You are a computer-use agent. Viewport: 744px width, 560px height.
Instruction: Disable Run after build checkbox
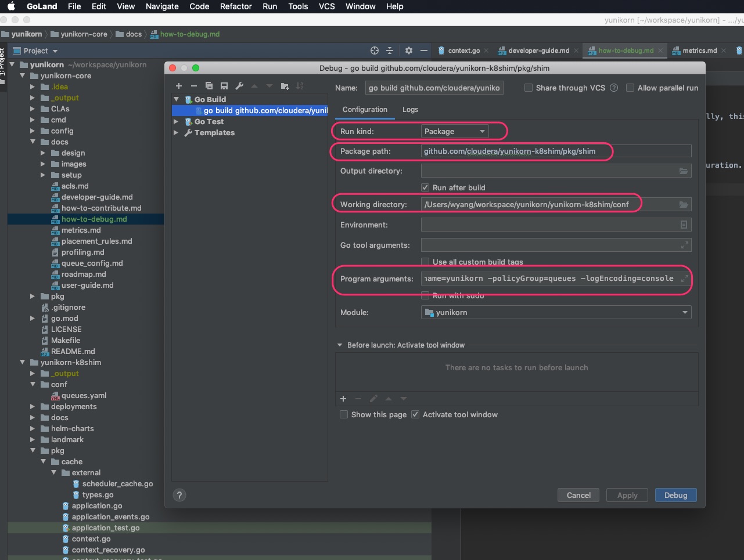(425, 187)
